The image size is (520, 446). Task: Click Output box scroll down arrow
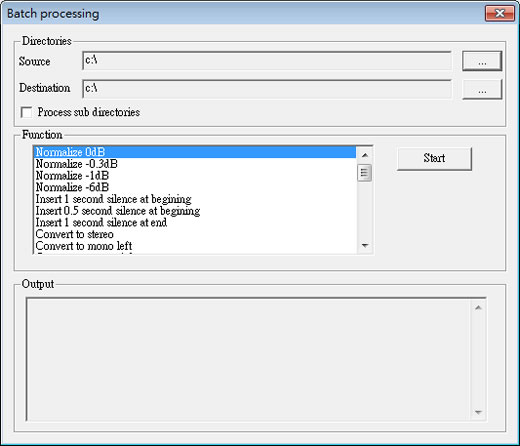[x=478, y=412]
